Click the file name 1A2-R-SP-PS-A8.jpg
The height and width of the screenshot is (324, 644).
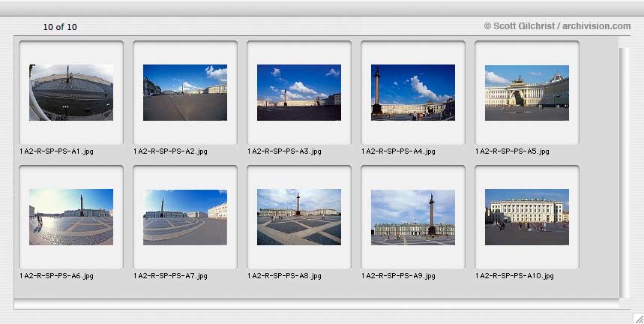(x=285, y=276)
